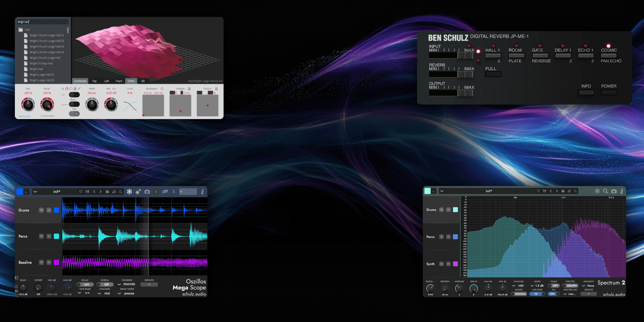Toggle the SCROLL Off switch in Mega Scope
644x322 pixels.
click(x=105, y=284)
